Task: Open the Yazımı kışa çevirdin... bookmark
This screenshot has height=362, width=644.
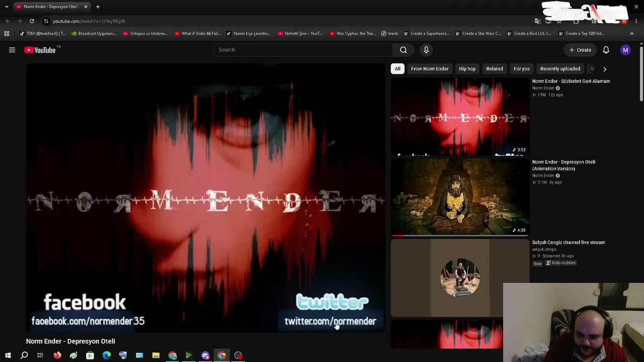Action: pyautogui.click(x=249, y=34)
